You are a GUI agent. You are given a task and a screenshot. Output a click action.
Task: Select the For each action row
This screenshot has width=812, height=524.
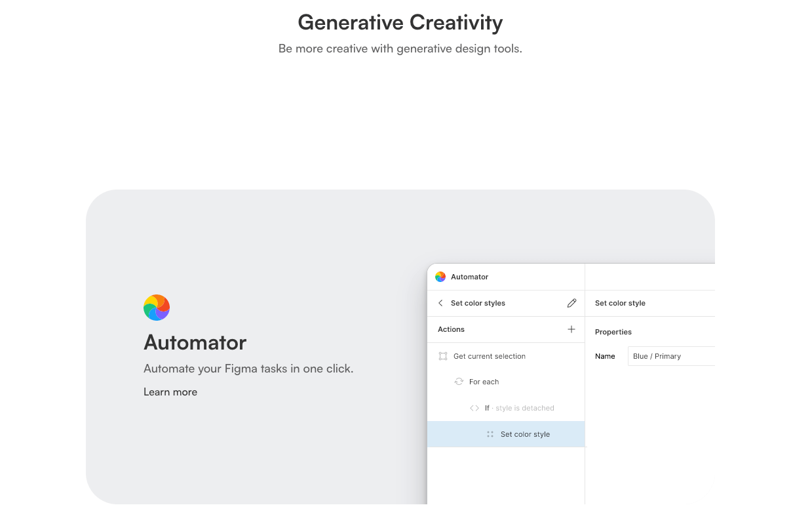[506, 382]
